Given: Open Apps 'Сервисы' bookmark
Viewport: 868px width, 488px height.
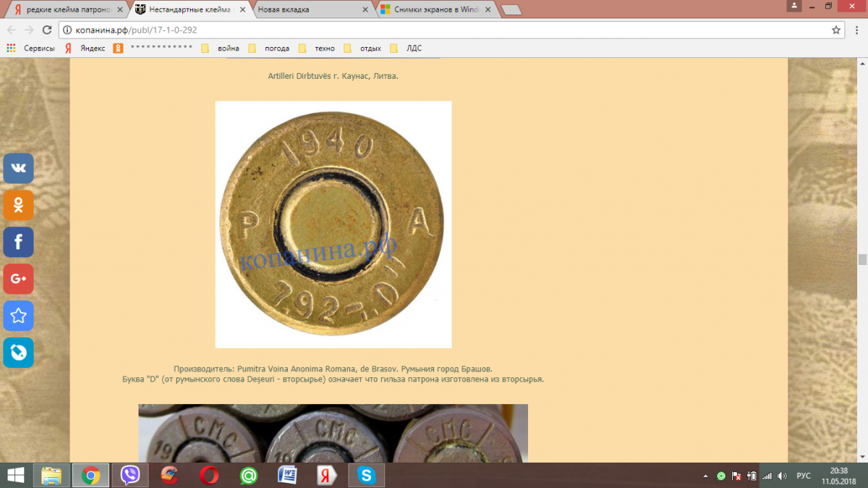Looking at the screenshot, I should [30, 49].
